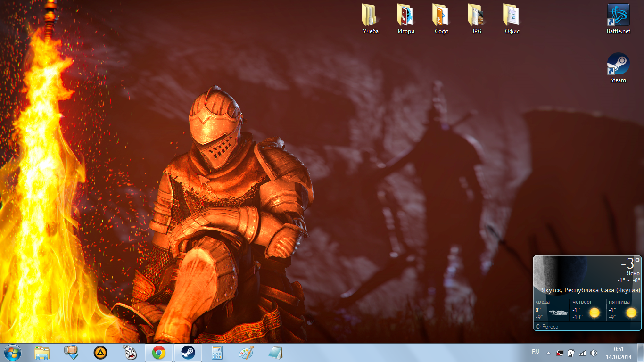
Task: Open the volume speaker tray icon
Action: pos(594,353)
